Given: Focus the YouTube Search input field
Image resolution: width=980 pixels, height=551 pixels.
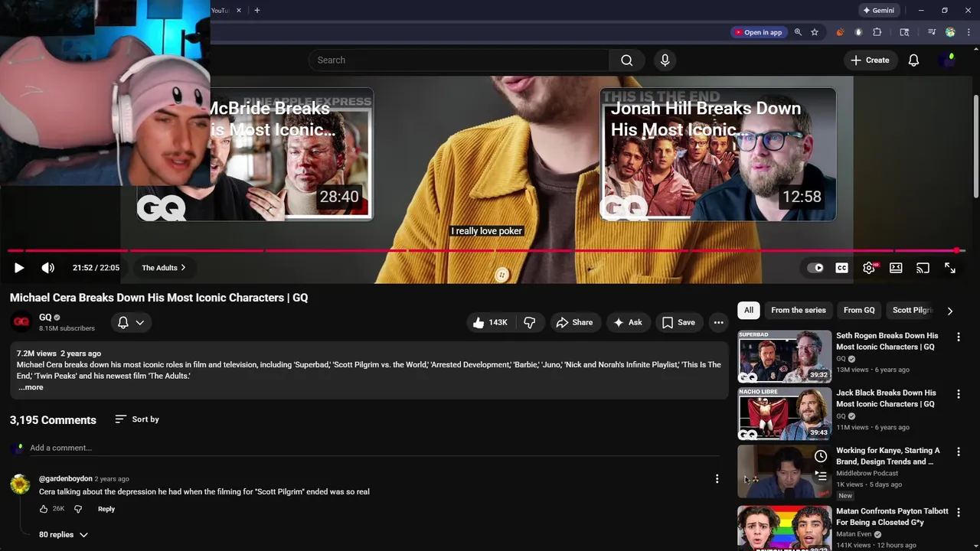Looking at the screenshot, I should point(459,60).
